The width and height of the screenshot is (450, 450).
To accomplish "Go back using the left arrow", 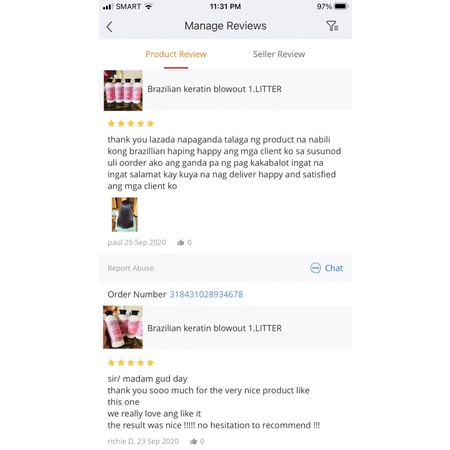I will [109, 27].
